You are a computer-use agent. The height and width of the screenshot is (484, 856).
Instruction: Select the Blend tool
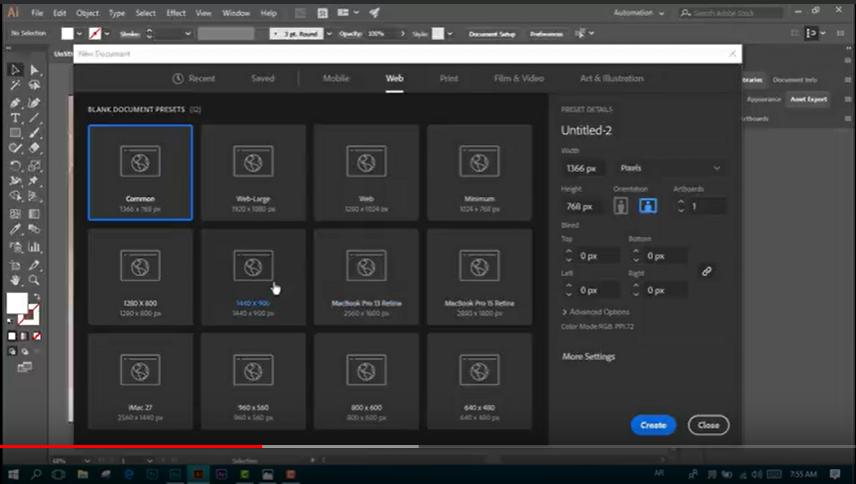pyautogui.click(x=34, y=229)
